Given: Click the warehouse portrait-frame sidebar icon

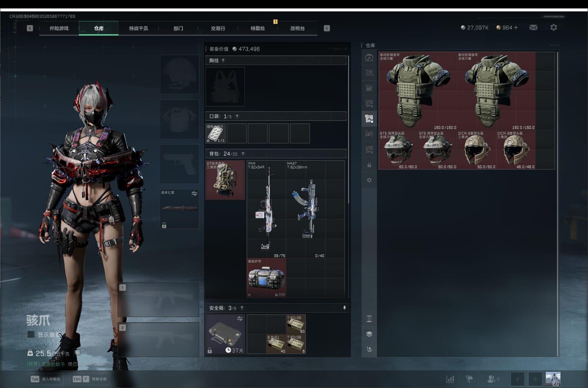Looking at the screenshot, I should (x=369, y=319).
